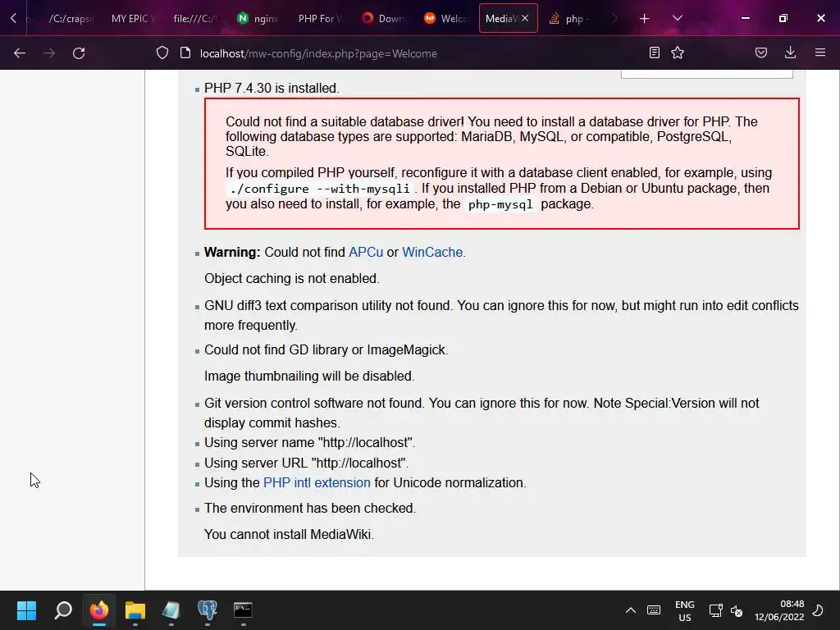
Task: Go back with the browser back arrow
Action: coord(20,53)
